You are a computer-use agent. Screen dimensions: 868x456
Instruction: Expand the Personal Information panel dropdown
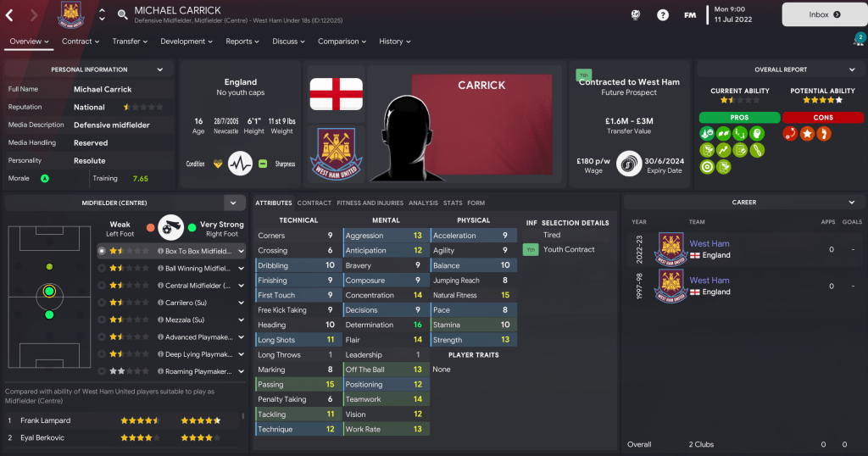tap(160, 70)
